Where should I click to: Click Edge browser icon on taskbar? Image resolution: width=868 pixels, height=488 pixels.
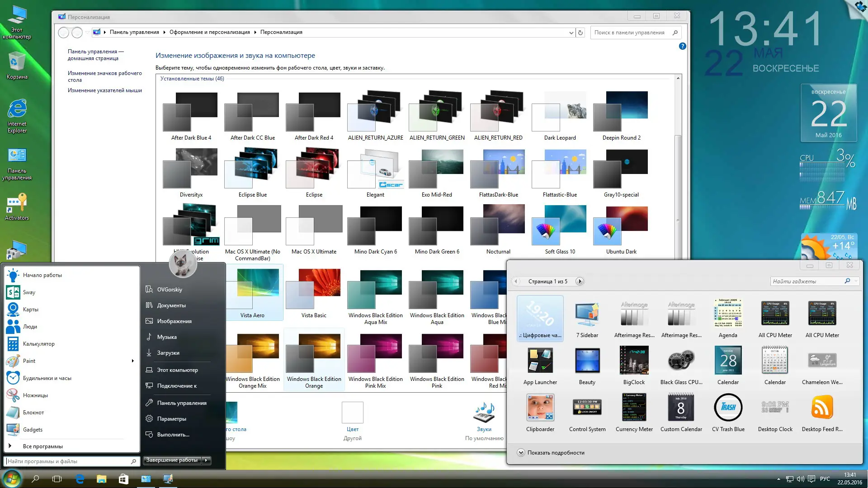80,479
